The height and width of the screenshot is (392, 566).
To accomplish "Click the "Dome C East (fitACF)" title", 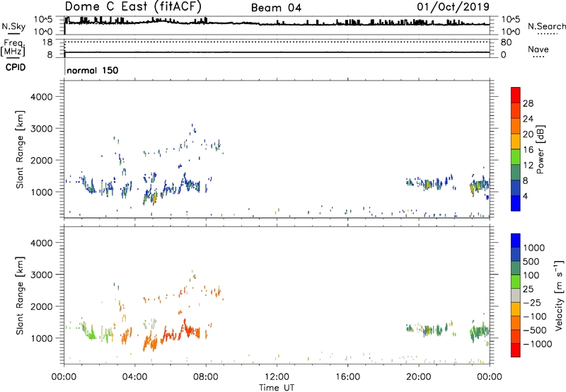I will pyautogui.click(x=133, y=6).
